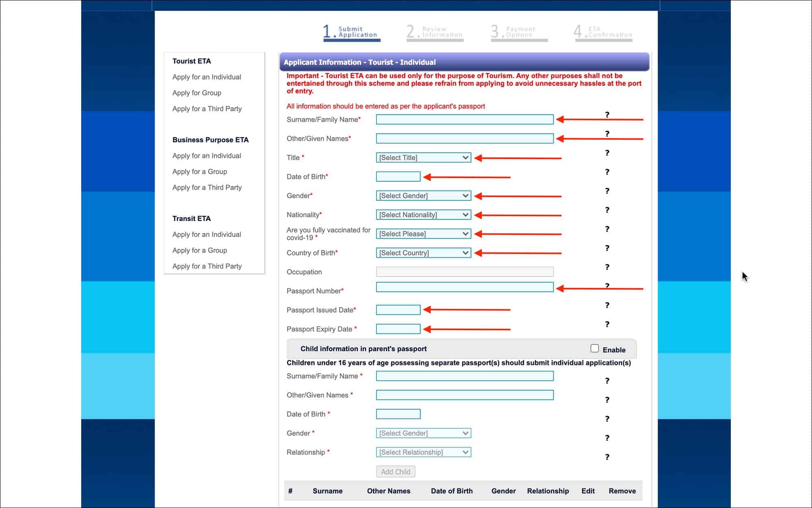Open the help question mark for Title
Image resolution: width=812 pixels, height=508 pixels.
coord(607,153)
